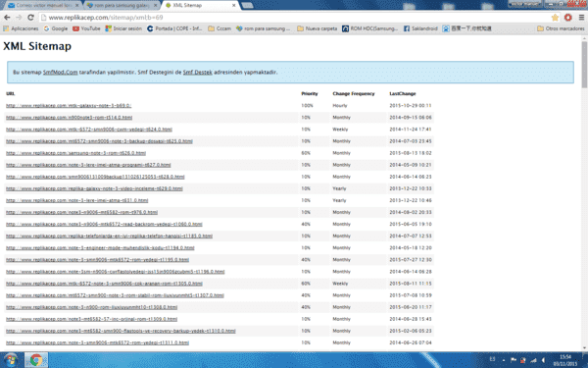Open the mtk-6572-note-3-smn9006-cok-aranan-rom-t1305 link

(x=104, y=284)
